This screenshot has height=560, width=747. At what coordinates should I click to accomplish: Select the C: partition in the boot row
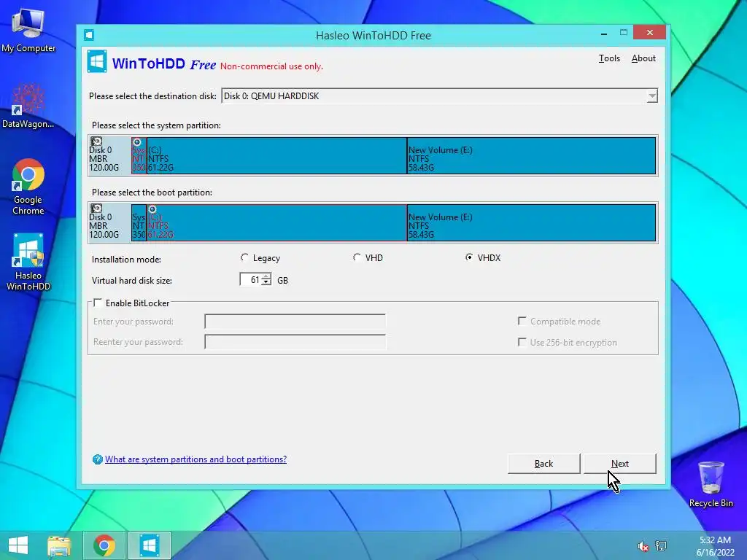[x=276, y=223]
